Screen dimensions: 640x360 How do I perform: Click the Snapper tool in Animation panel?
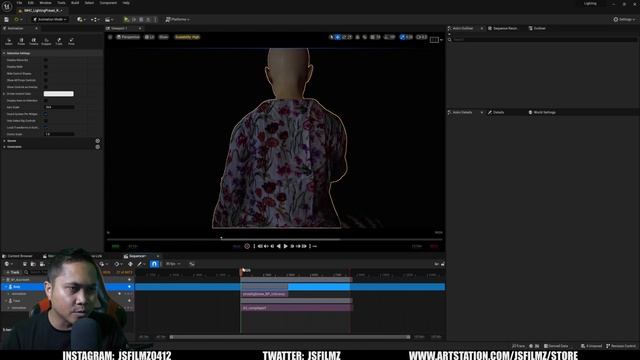[46, 41]
